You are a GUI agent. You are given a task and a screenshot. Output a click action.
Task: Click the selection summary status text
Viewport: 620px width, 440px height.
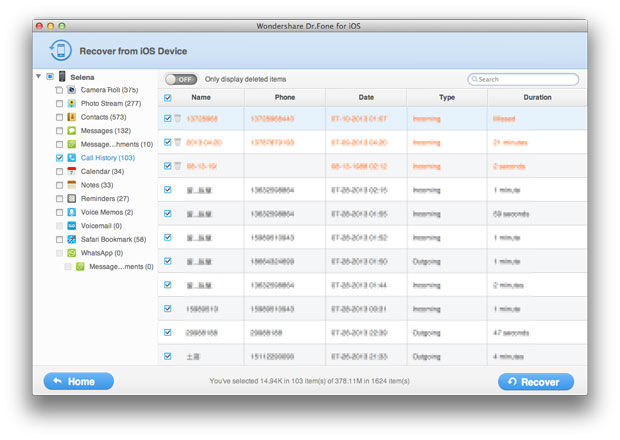(309, 381)
